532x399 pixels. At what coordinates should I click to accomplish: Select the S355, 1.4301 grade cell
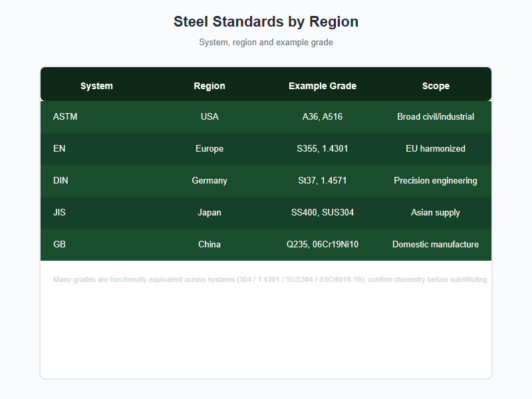[323, 148]
